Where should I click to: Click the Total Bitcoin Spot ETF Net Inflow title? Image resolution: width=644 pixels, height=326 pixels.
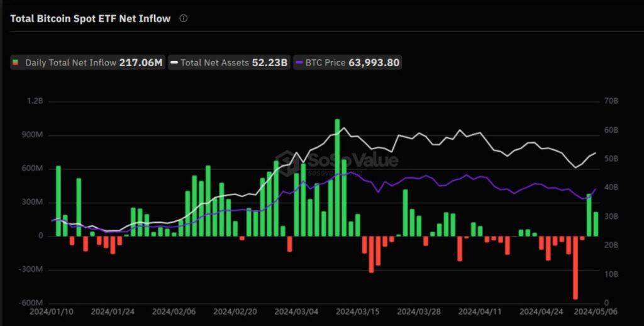click(x=91, y=18)
